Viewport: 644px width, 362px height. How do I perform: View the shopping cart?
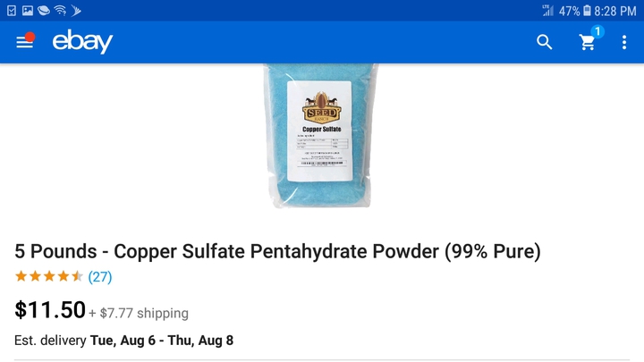click(587, 42)
